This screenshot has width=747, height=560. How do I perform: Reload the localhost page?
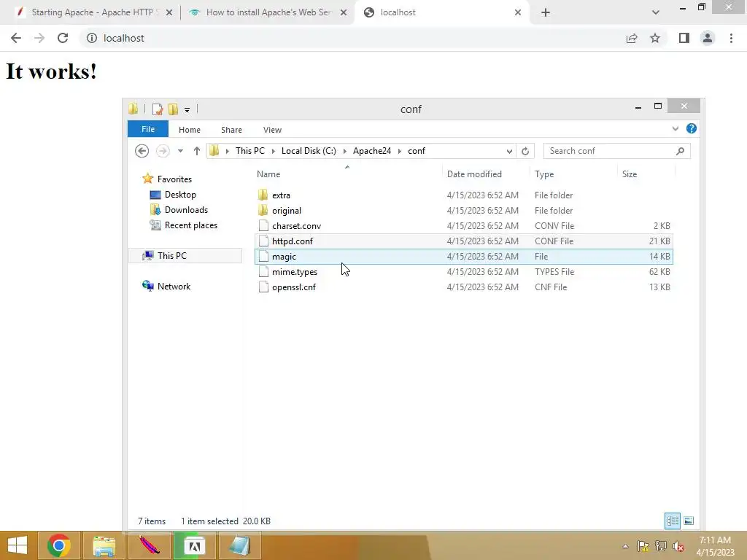pos(63,38)
